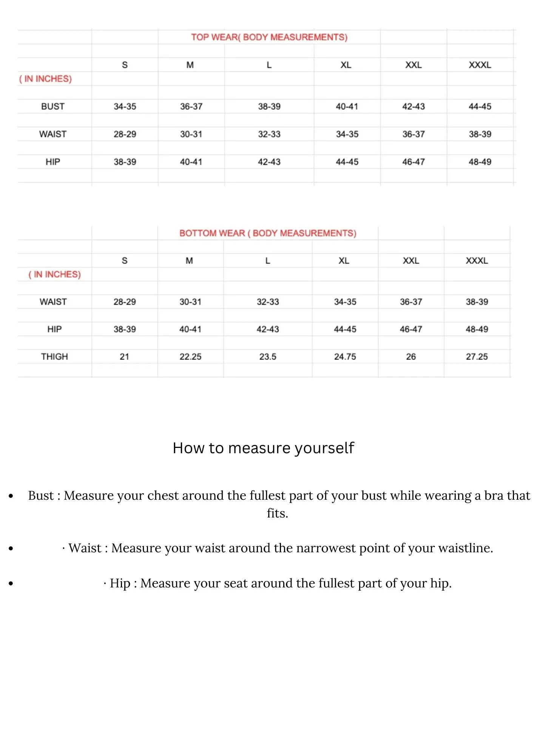Click the Hip measuring instruction line
This screenshot has height=756, width=534.
coord(278,583)
